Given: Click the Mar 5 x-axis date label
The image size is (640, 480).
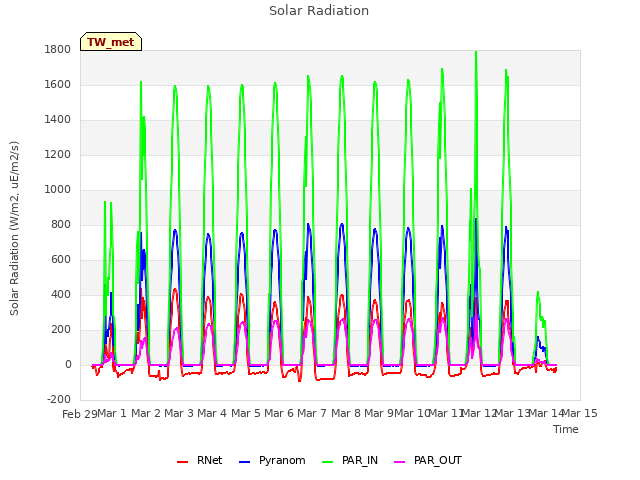Looking at the screenshot, I should [x=246, y=413].
